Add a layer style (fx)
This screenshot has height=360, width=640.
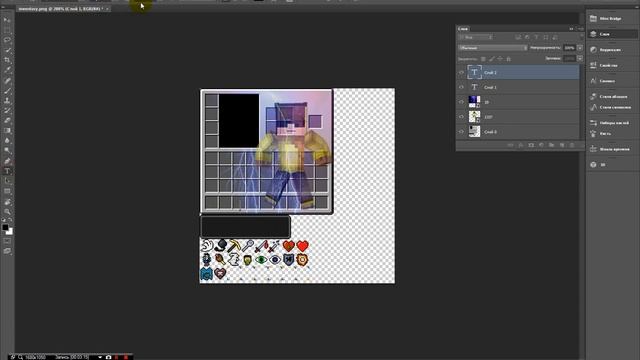(521, 145)
